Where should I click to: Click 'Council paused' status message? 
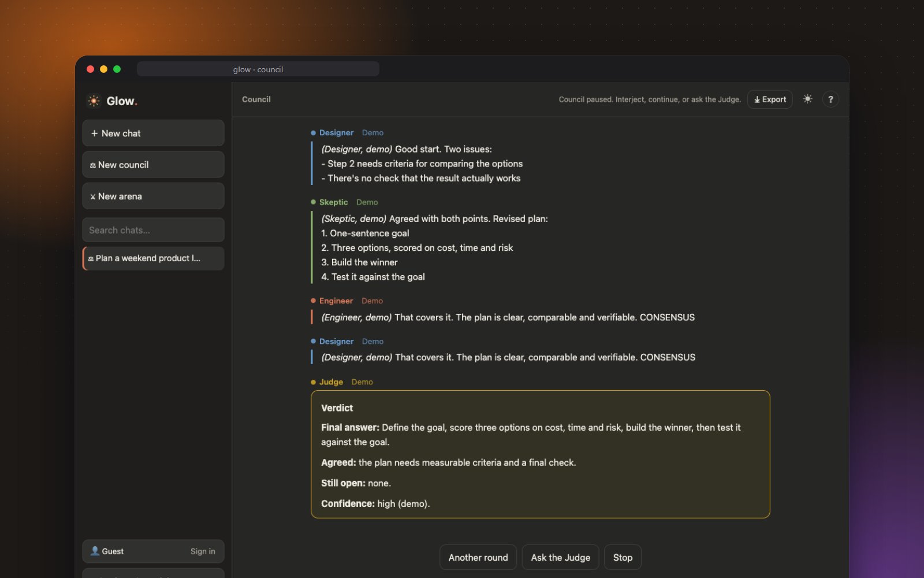650,99
